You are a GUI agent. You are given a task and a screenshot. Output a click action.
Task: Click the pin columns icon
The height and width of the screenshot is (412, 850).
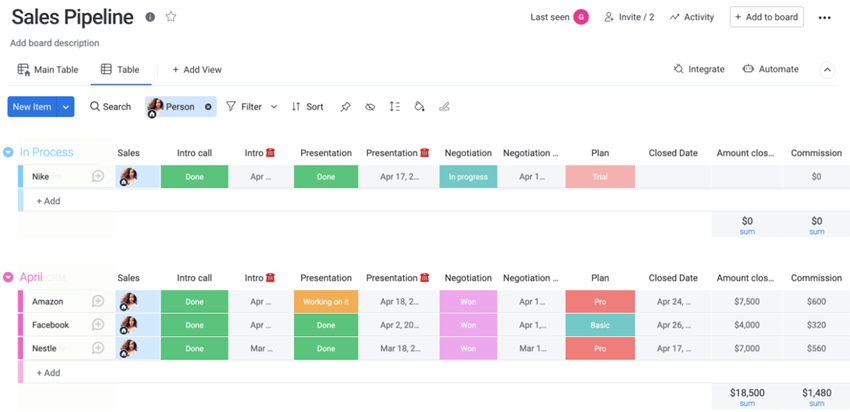click(x=345, y=107)
